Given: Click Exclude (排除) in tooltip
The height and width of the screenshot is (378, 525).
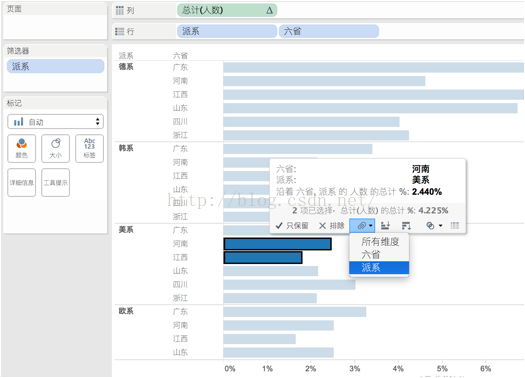Looking at the screenshot, I should (x=331, y=226).
